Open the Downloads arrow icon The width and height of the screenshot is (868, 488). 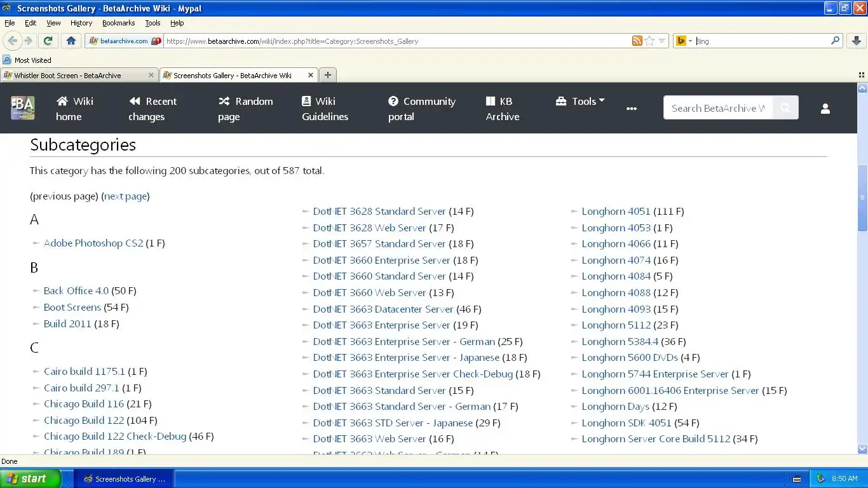click(x=856, y=41)
